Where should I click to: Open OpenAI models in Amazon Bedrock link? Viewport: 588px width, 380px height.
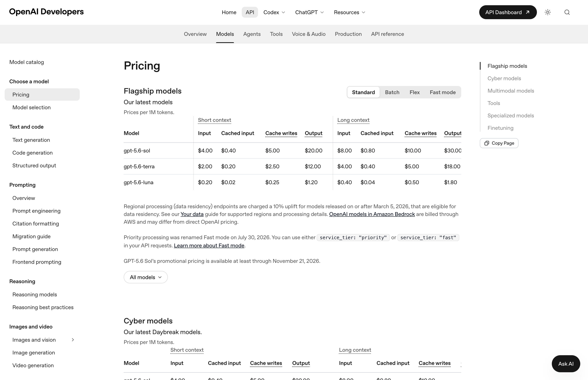372,214
